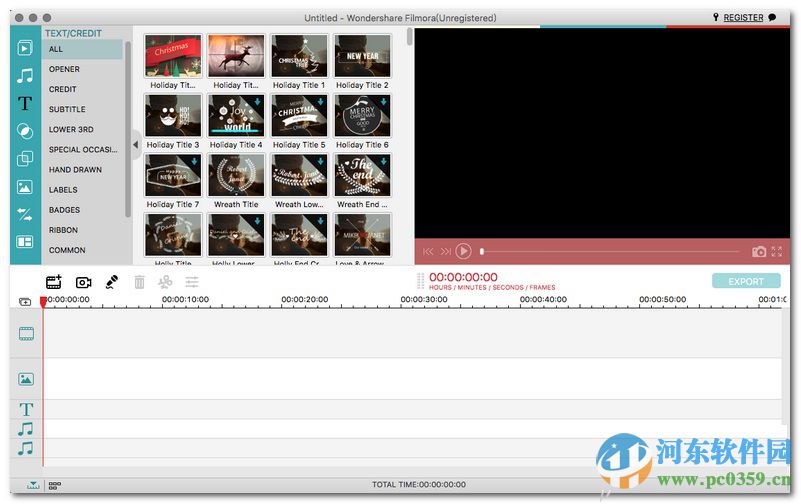This screenshot has height=504, width=801.
Task: Click the storyboard view icon at bottom left
Action: click(x=55, y=485)
